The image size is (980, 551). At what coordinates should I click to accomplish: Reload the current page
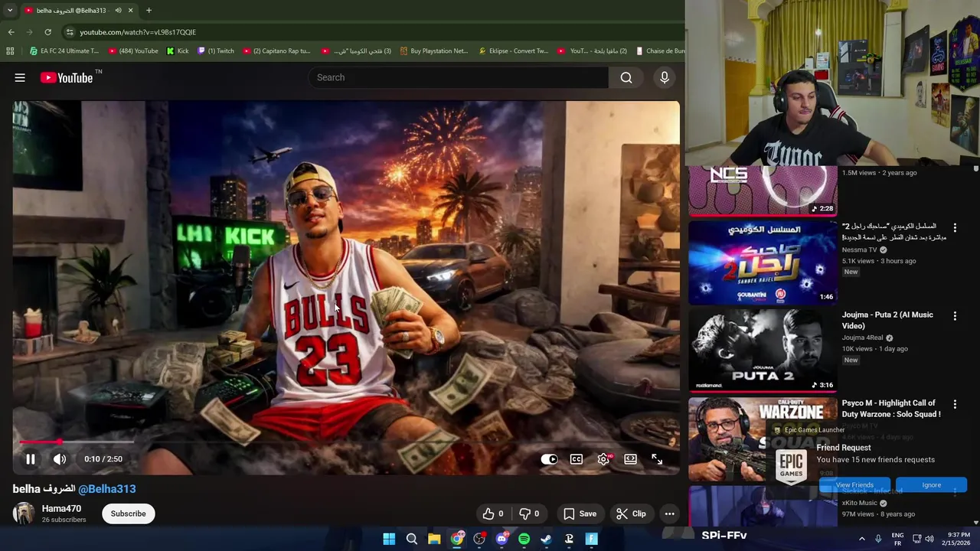pyautogui.click(x=47, y=32)
